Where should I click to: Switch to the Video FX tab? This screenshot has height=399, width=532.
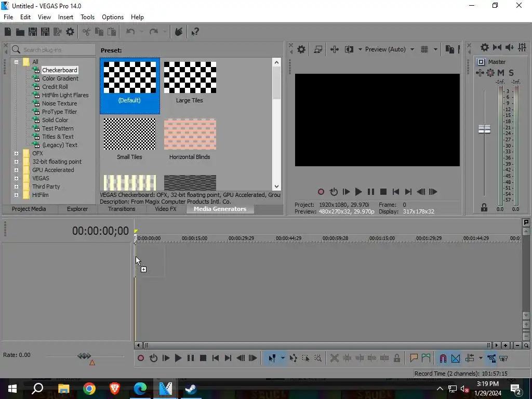tap(166, 209)
